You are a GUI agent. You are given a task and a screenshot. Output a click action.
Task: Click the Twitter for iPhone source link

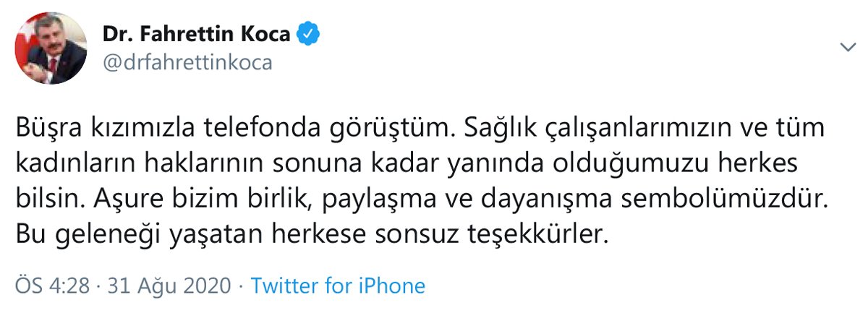click(x=338, y=286)
